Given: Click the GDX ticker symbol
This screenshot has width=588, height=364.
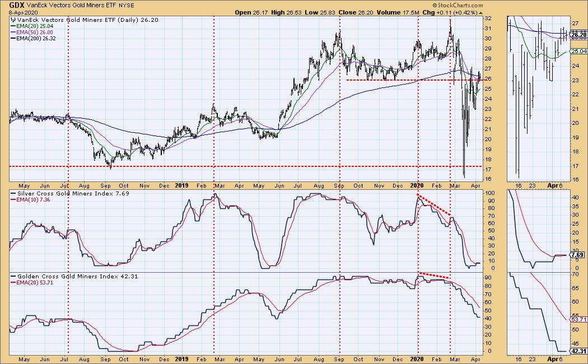Looking at the screenshot, I should click(x=17, y=5).
